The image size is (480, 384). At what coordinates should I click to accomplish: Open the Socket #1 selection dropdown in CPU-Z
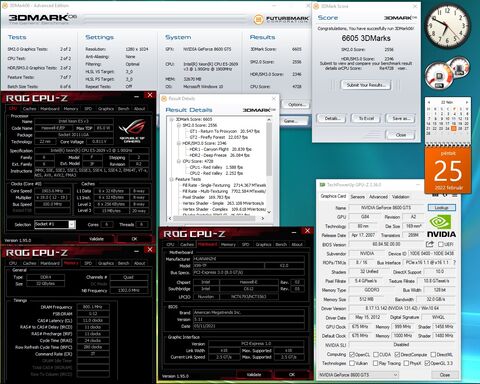pyautogui.click(x=55, y=224)
